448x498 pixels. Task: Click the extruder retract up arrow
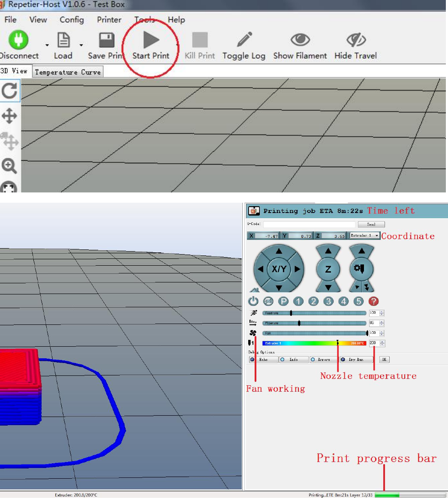coord(361,251)
